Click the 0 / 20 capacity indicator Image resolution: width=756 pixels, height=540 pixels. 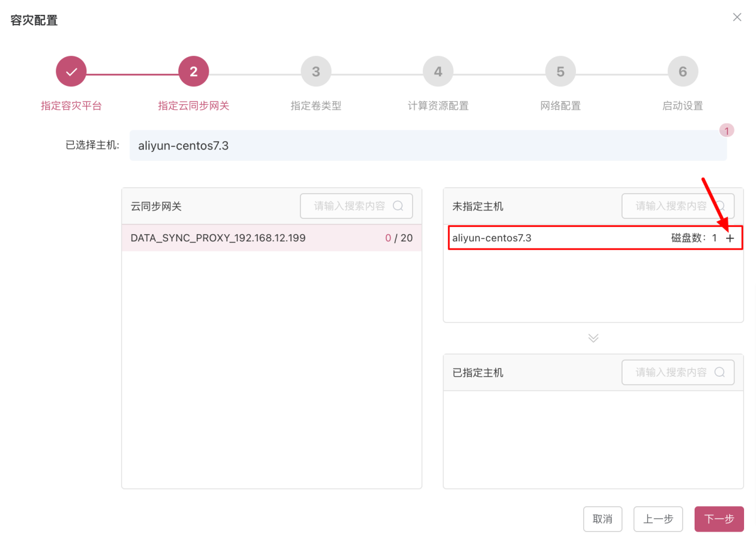pos(398,237)
